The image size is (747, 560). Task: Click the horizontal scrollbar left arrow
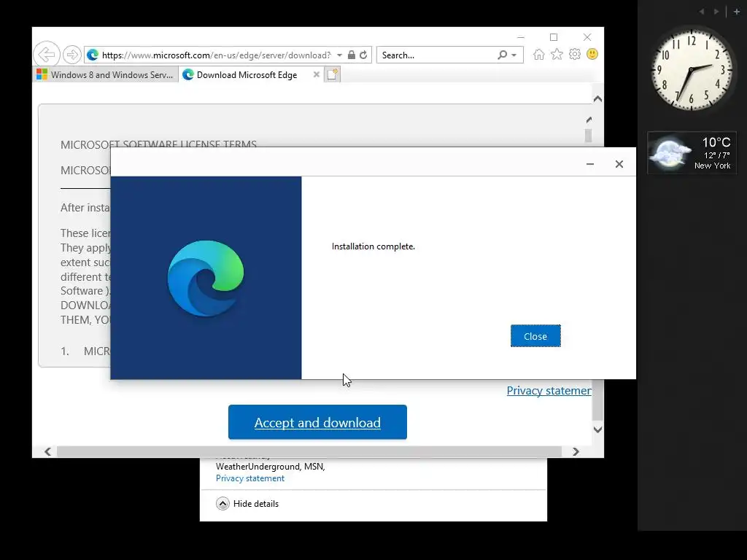coord(47,451)
